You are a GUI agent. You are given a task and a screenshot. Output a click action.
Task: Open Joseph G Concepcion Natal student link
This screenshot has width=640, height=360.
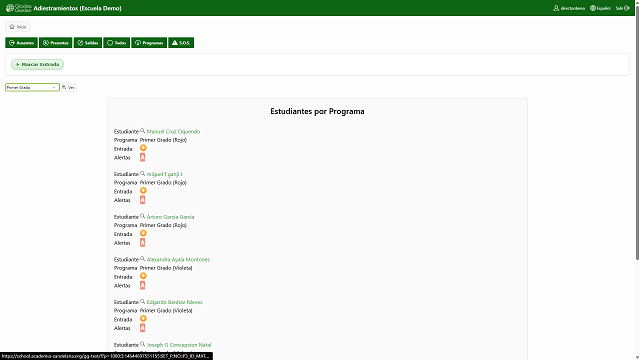pos(179,345)
